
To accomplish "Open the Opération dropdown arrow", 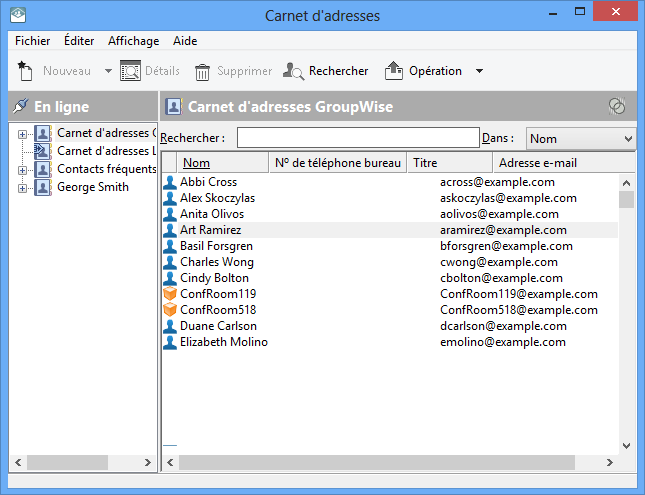I will click(479, 71).
